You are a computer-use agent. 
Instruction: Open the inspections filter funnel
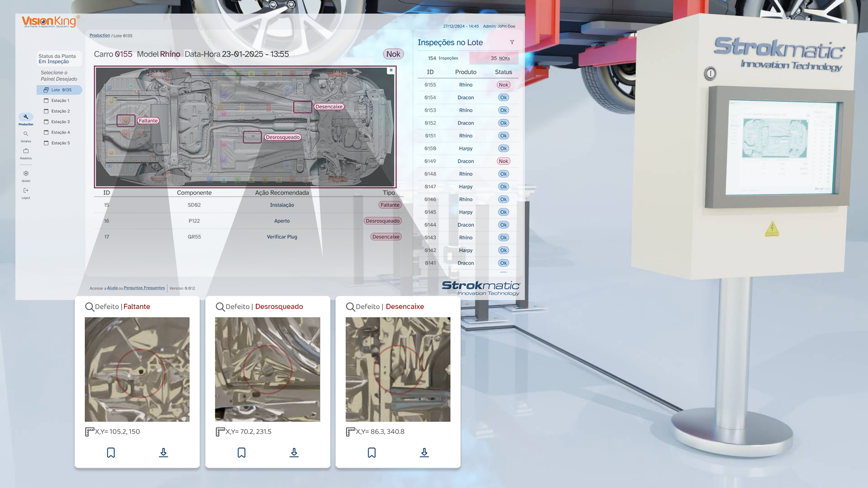[x=512, y=42]
